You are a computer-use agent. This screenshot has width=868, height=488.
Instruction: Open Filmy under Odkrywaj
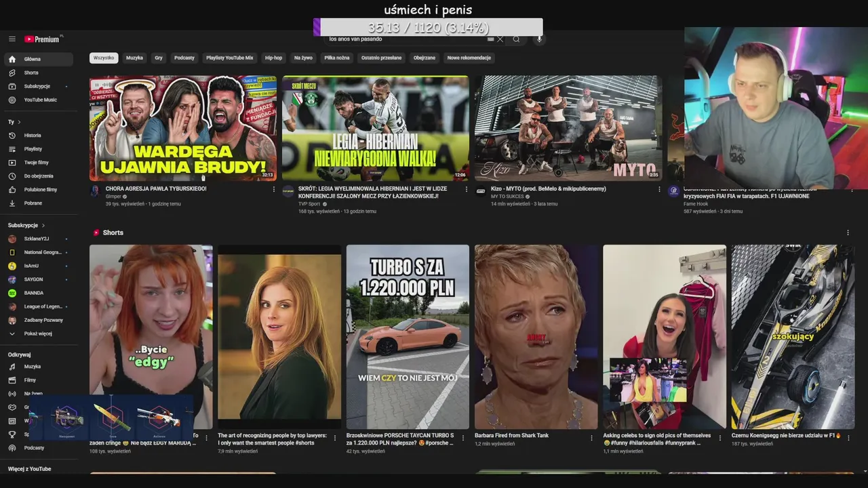(39, 380)
